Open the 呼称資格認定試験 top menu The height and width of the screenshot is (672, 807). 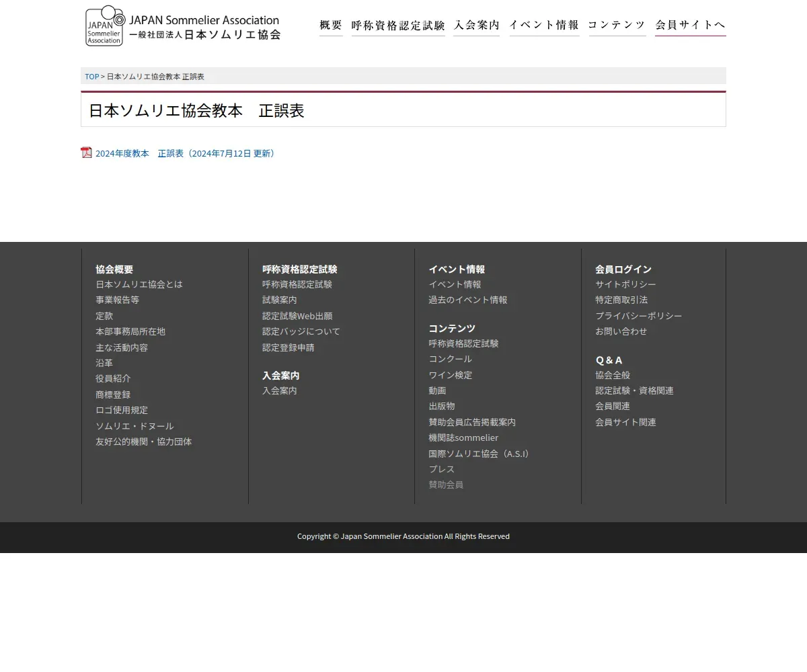point(398,26)
